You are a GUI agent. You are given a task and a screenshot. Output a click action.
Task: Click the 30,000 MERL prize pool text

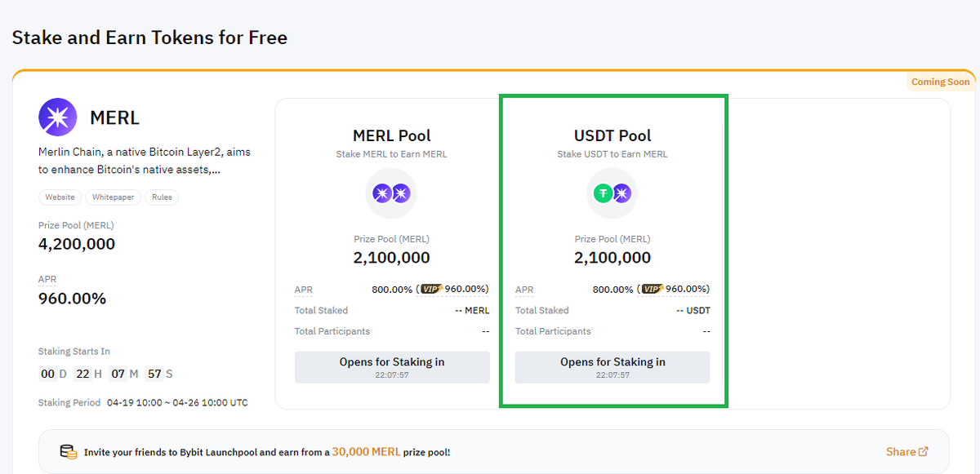[367, 451]
